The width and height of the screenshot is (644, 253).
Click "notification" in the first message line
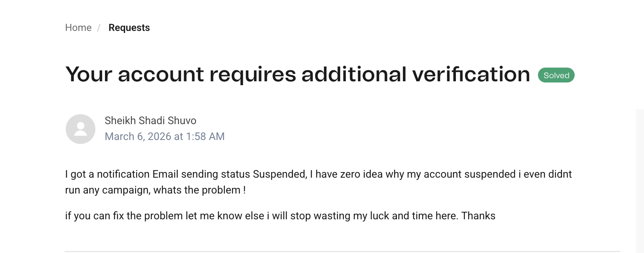(x=123, y=174)
